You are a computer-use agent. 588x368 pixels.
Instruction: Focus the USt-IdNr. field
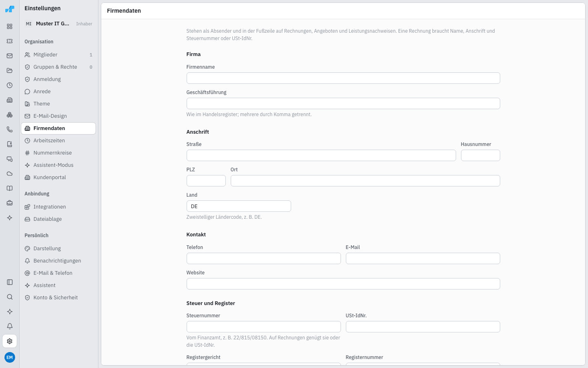coord(423,327)
